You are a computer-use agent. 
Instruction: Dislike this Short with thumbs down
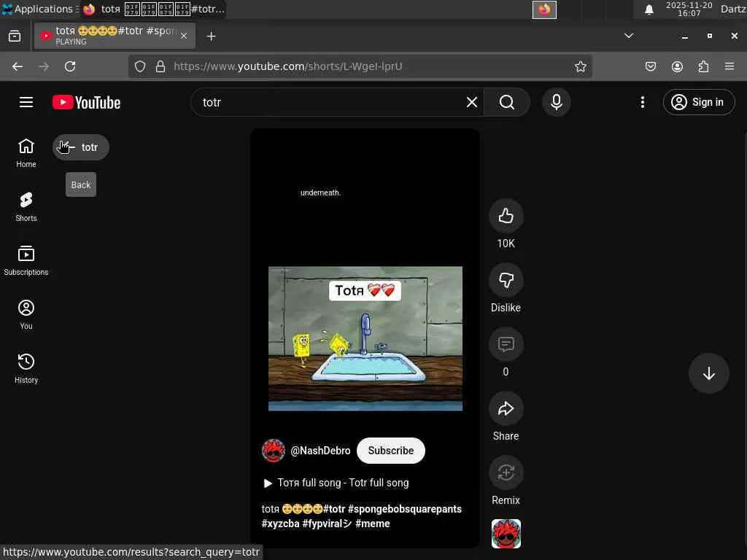tap(506, 281)
